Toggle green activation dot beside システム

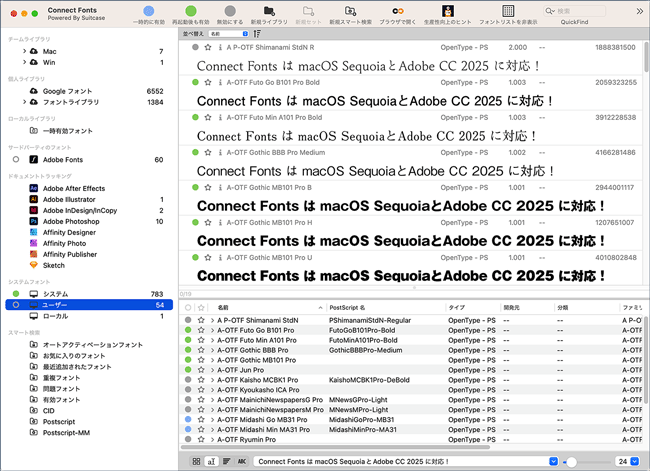(16, 294)
